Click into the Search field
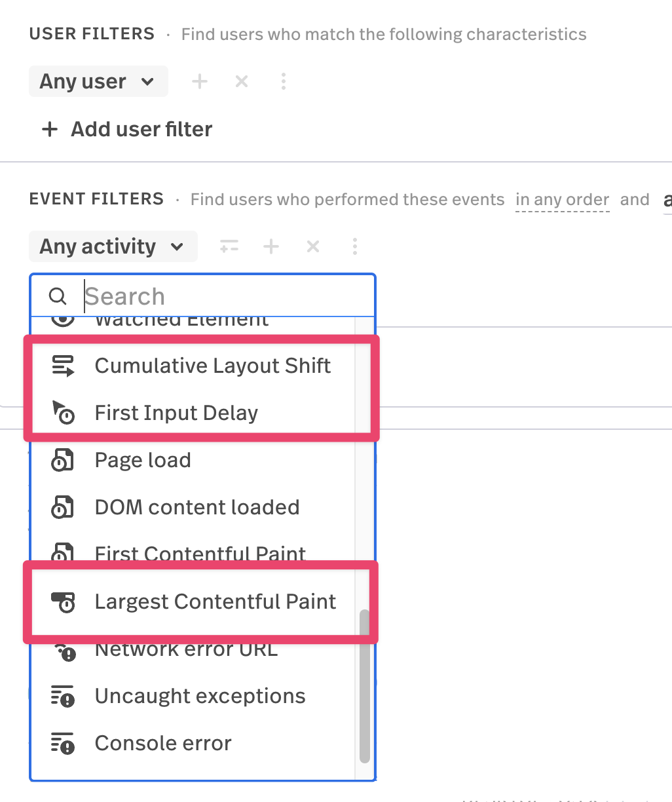This screenshot has height=802, width=672. [223, 297]
